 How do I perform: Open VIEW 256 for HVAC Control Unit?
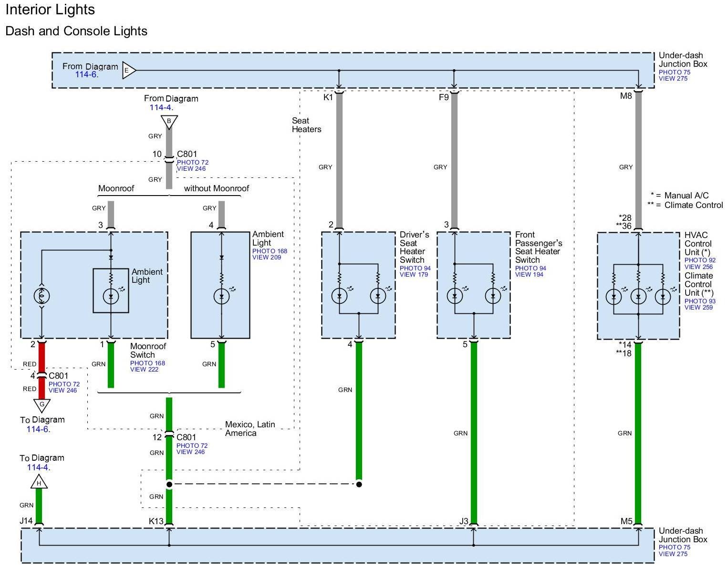(x=699, y=267)
